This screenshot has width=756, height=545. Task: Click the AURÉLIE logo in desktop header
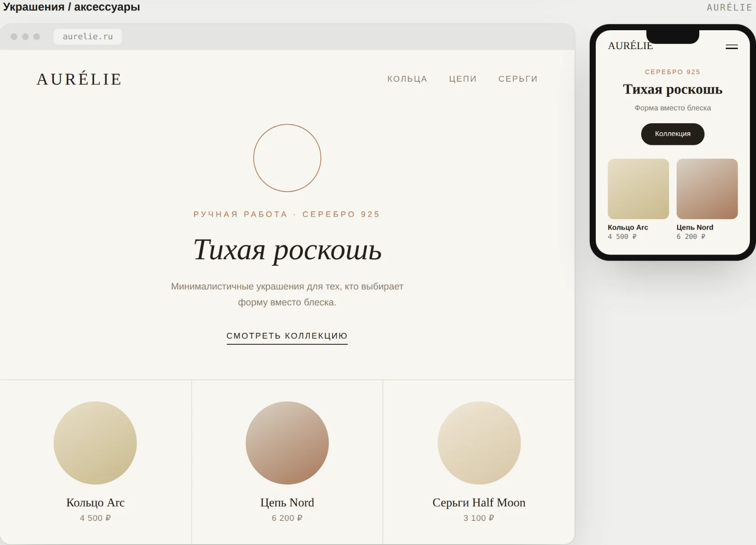79,79
